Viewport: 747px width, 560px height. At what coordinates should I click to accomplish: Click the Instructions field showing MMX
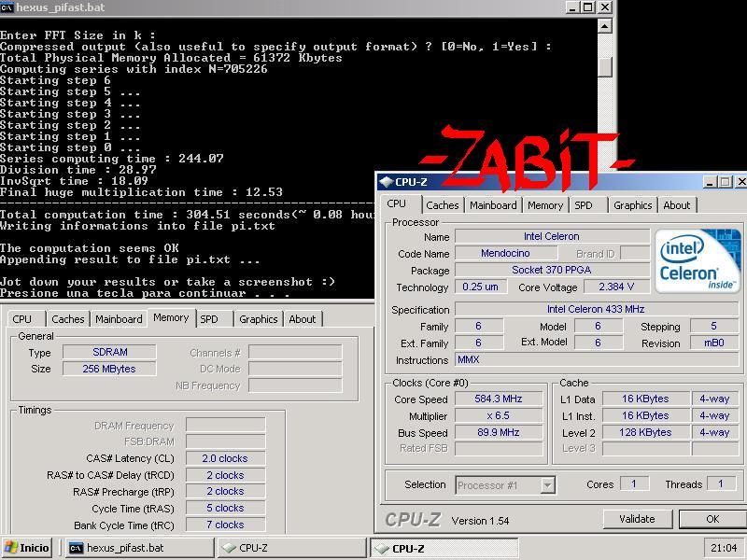[596, 359]
